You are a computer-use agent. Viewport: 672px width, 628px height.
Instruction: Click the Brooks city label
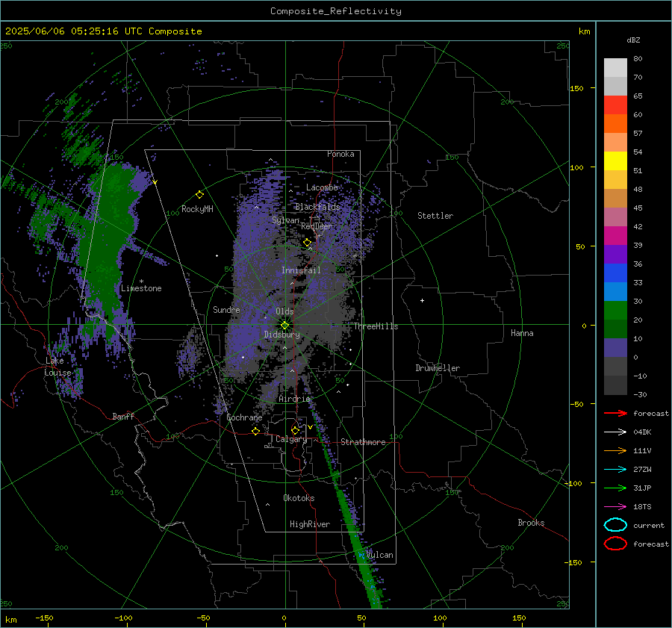click(531, 523)
